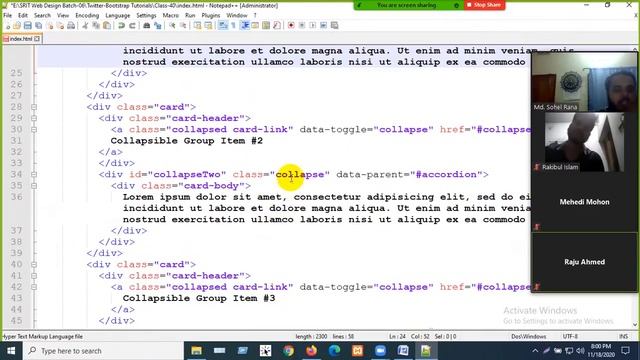Close the index.html tab with its X

(x=37, y=39)
